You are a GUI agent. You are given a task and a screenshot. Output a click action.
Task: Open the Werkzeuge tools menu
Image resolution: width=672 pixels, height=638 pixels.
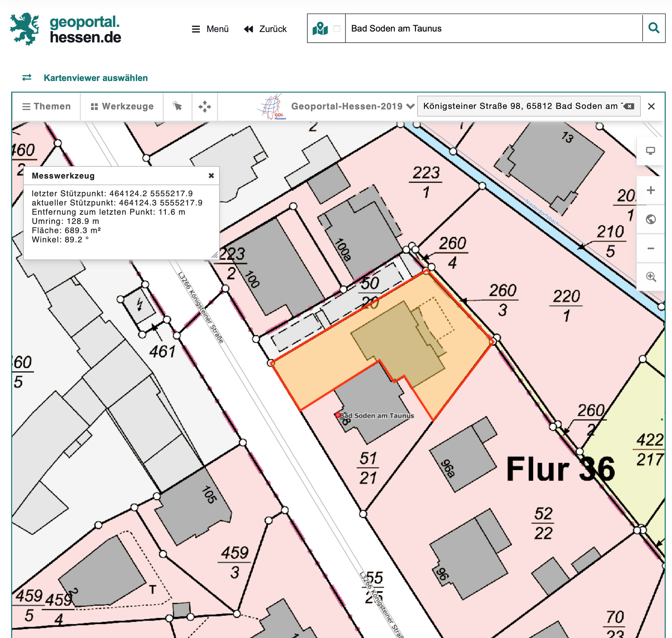click(x=122, y=106)
